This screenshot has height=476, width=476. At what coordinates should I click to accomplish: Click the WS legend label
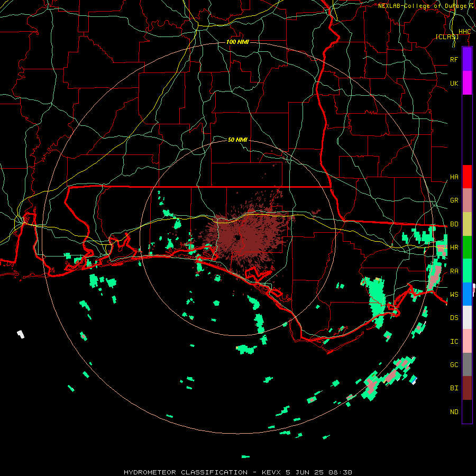tap(454, 295)
